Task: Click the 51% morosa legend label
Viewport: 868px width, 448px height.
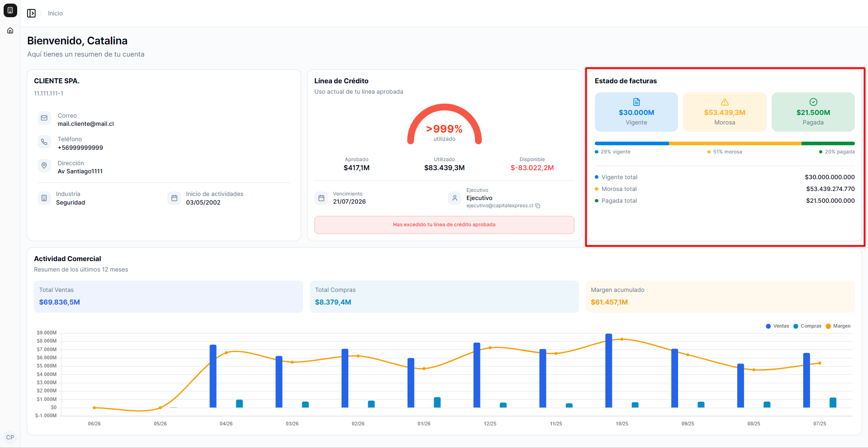Action: [725, 152]
